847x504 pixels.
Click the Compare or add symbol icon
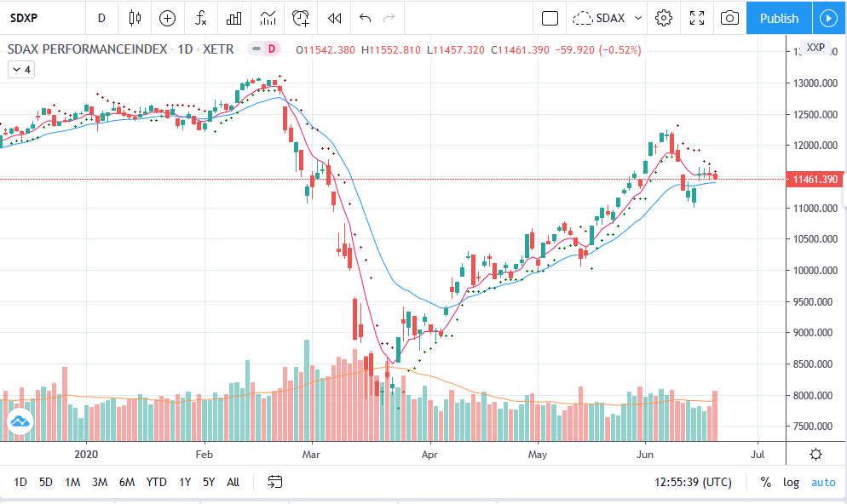168,18
